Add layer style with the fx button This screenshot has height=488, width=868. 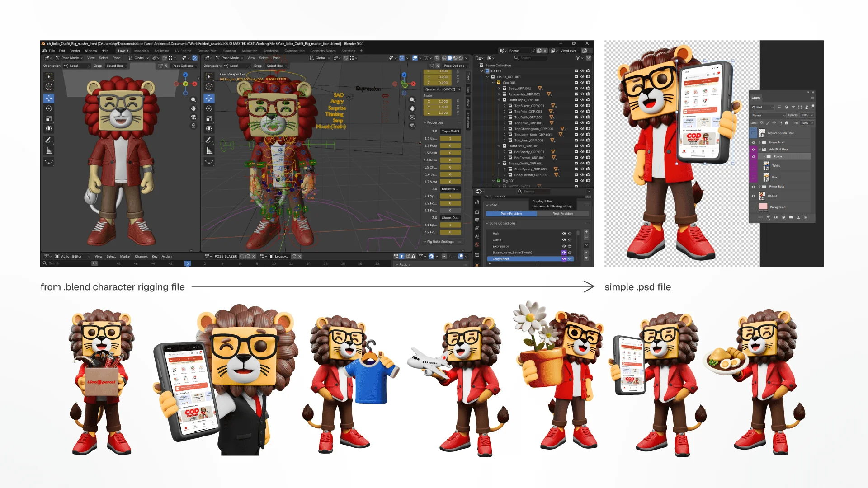768,217
